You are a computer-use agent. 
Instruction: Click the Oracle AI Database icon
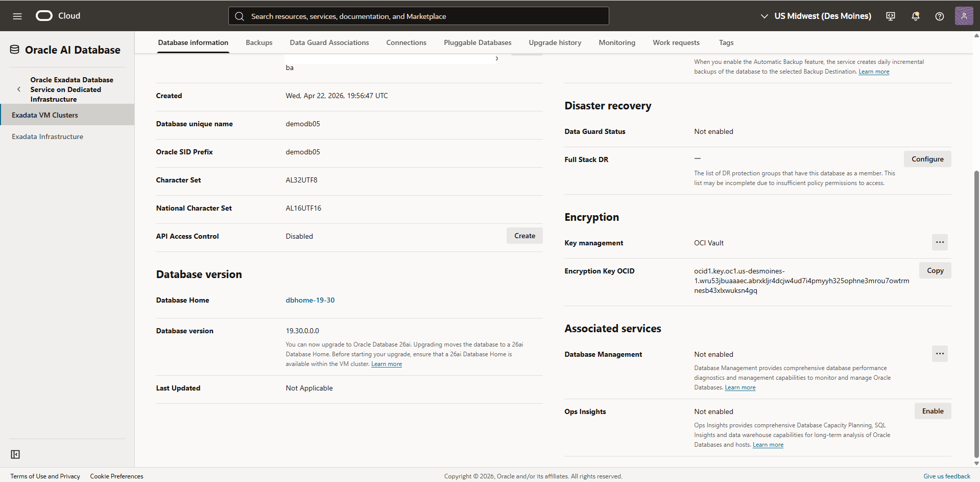pos(15,50)
